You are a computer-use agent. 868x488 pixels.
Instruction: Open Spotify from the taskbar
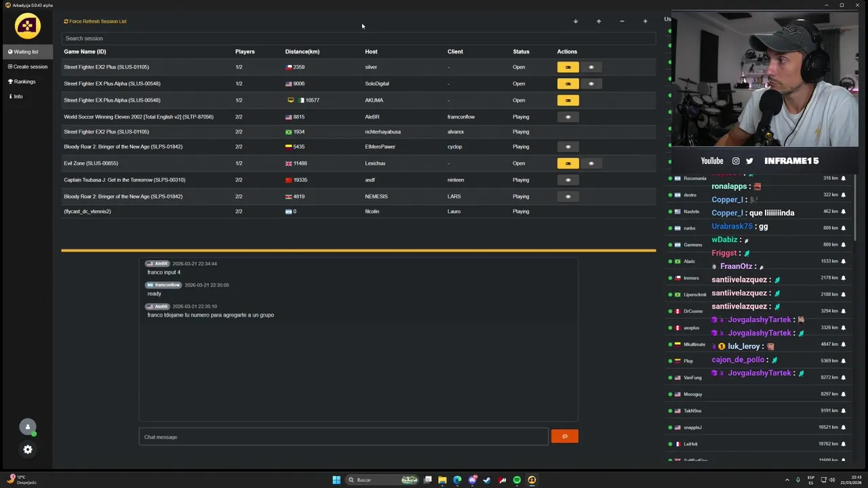click(x=517, y=480)
